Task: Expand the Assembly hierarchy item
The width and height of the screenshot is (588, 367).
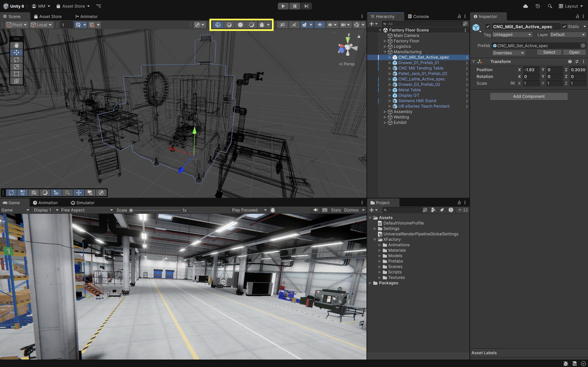Action: (x=385, y=112)
